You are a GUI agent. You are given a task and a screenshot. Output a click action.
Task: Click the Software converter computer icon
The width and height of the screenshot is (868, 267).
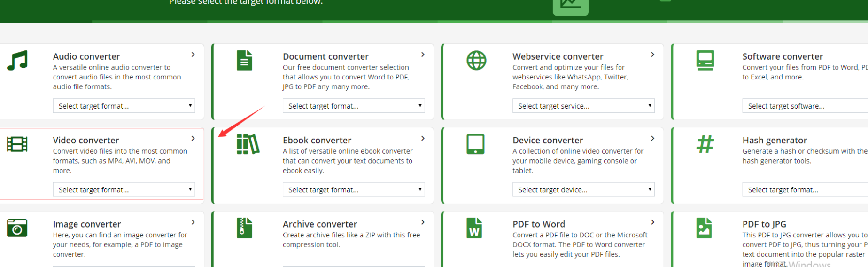point(705,61)
